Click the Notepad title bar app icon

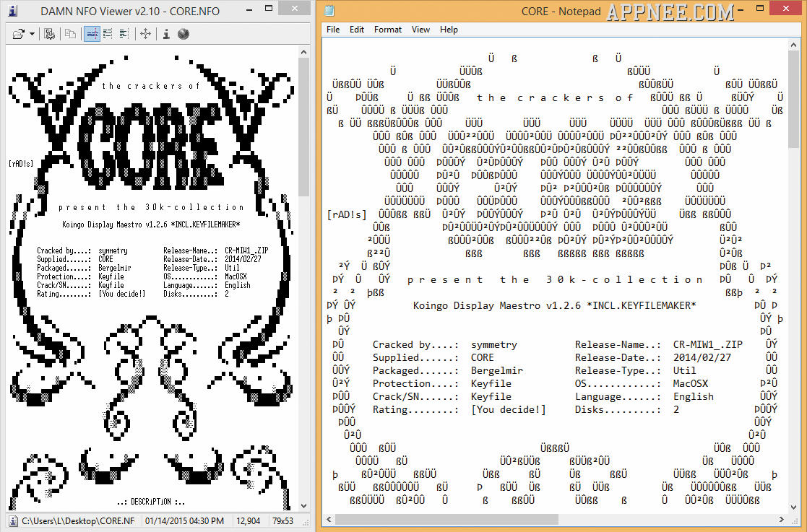click(329, 10)
